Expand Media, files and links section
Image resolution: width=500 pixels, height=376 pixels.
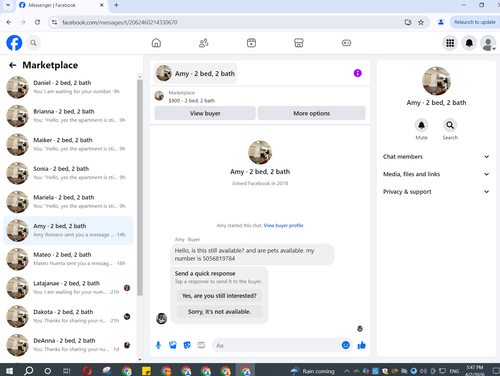pos(436,174)
